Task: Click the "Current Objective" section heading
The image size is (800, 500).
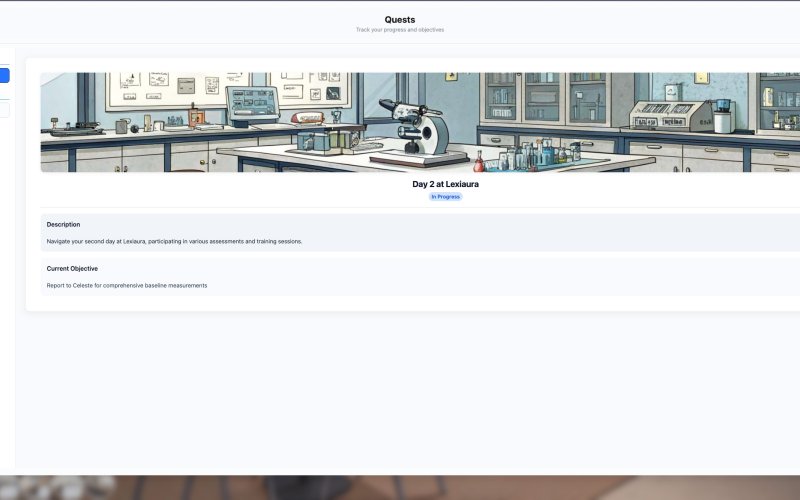Action: (72, 268)
